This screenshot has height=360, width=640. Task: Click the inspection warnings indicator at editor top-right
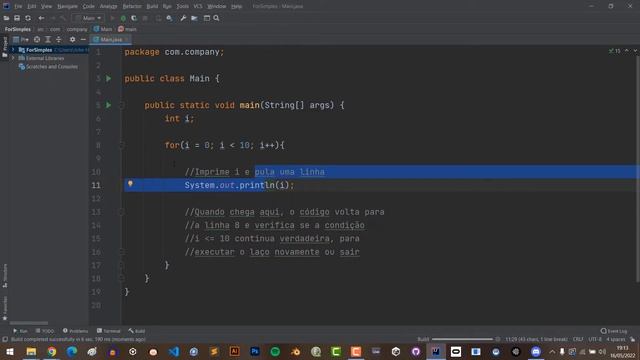pos(614,51)
